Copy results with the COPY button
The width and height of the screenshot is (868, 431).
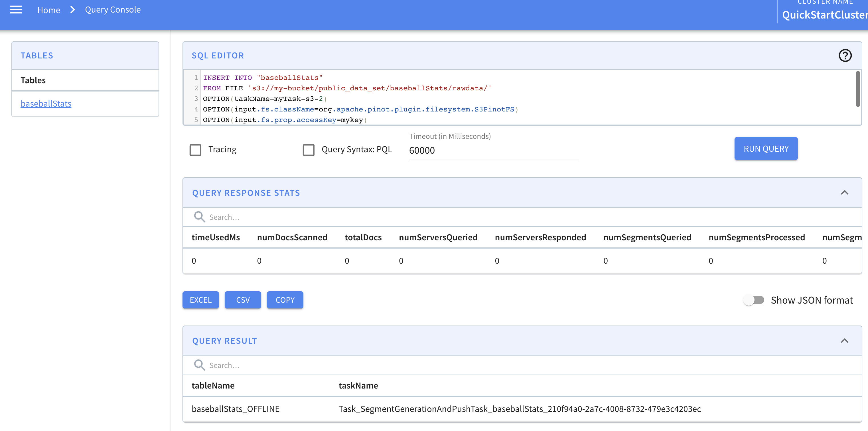(285, 300)
